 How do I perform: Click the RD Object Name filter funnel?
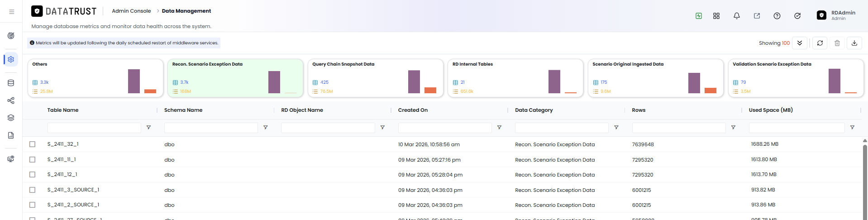[382, 128]
